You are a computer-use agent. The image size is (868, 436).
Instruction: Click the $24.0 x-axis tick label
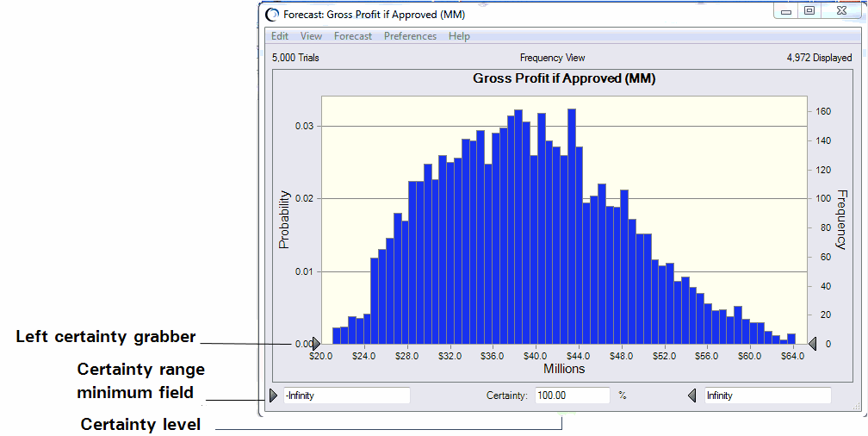pos(363,356)
